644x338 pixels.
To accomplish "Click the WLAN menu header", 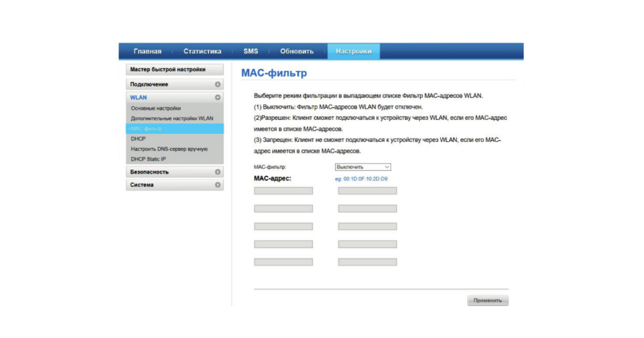I will (175, 97).
